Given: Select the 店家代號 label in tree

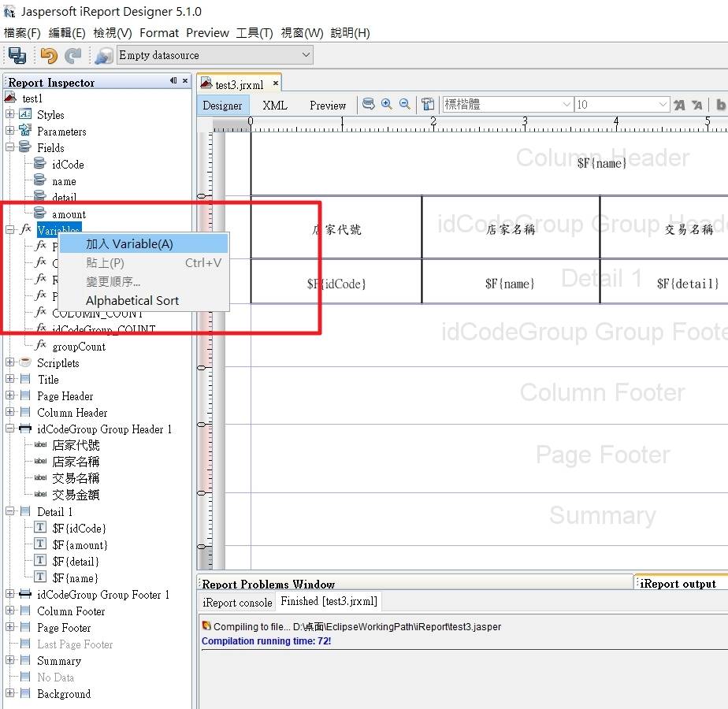Looking at the screenshot, I should [x=76, y=445].
